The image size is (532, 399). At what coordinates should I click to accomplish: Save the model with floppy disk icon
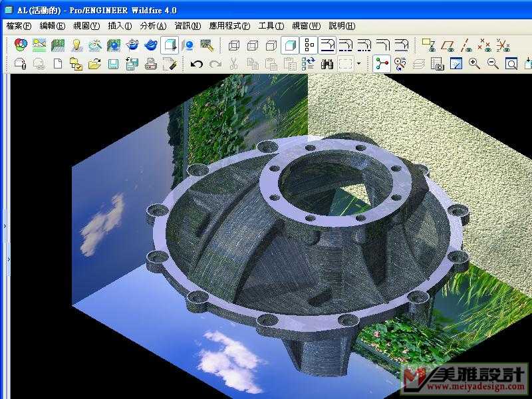pyautogui.click(x=113, y=64)
